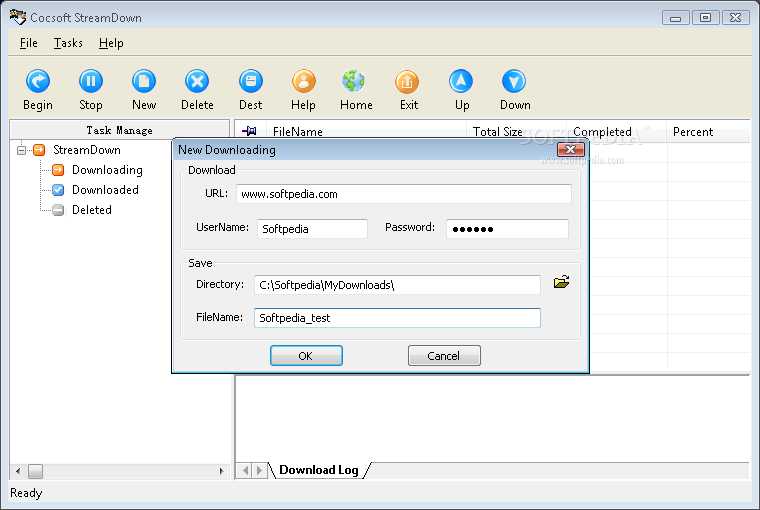Select the StreamDown root tree node

coord(87,150)
